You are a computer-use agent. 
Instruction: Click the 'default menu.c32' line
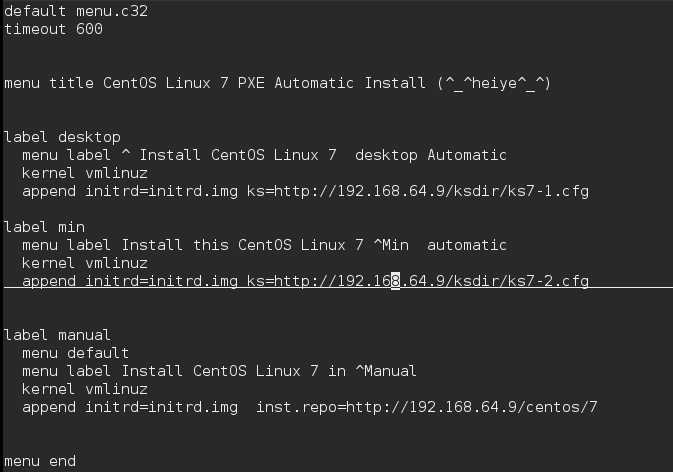click(76, 11)
